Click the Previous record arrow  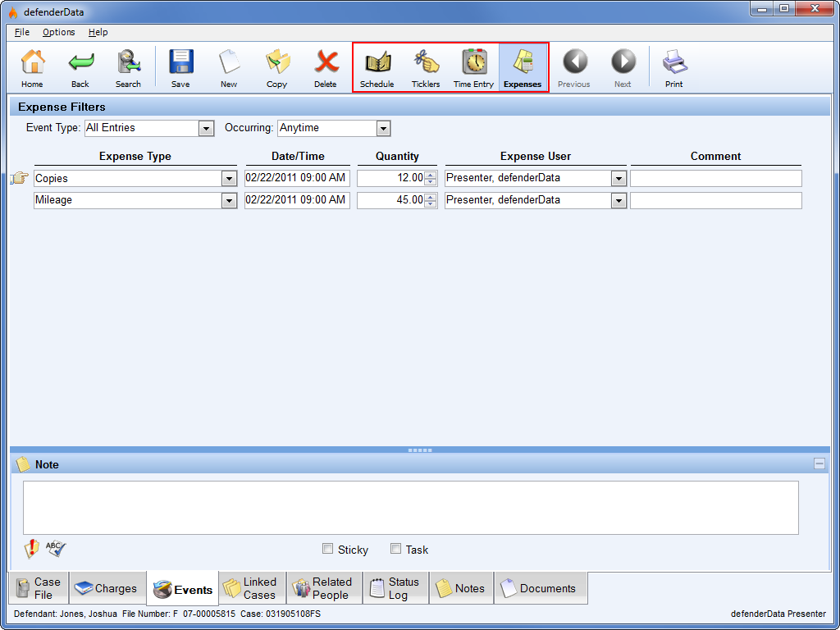[x=573, y=68]
